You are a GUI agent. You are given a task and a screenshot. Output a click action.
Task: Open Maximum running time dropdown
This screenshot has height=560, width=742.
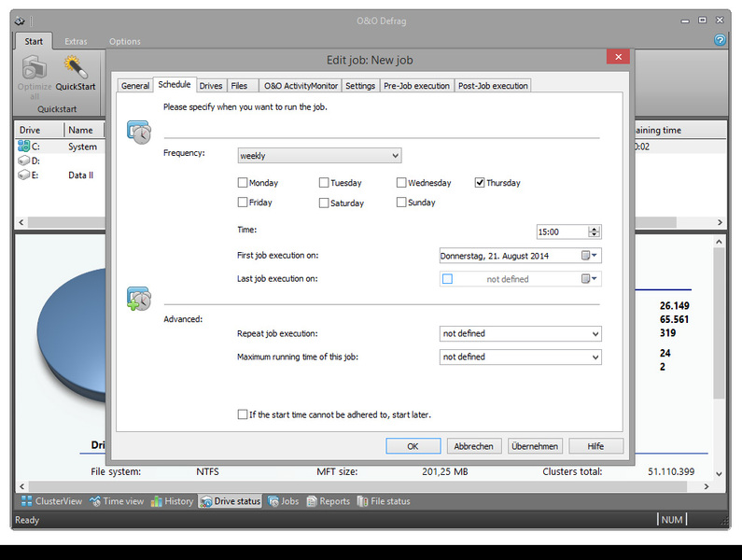pyautogui.click(x=521, y=357)
